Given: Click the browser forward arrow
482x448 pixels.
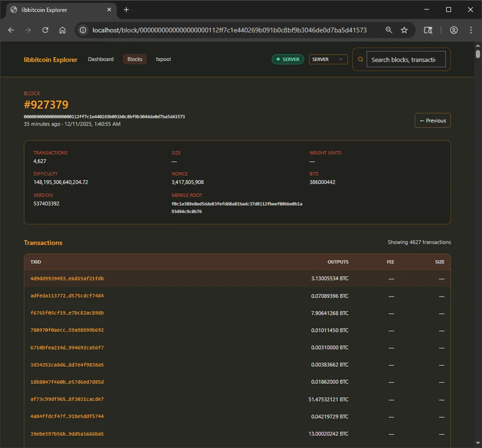Looking at the screenshot, I should click(x=28, y=30).
